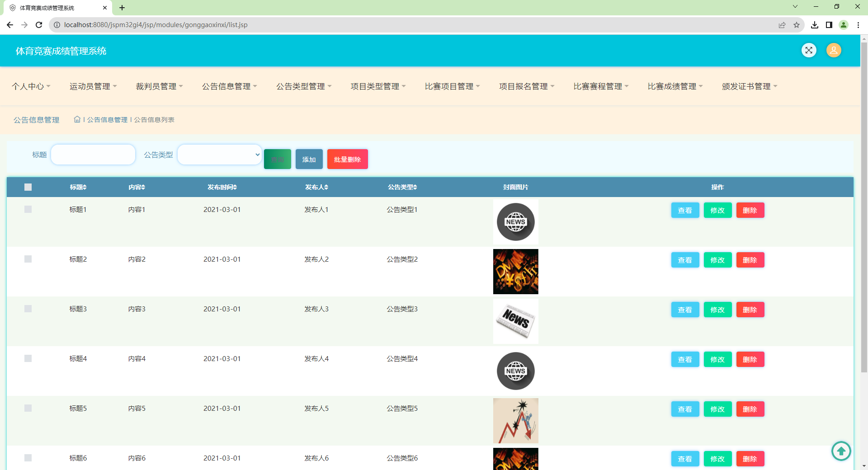The image size is (868, 470).
Task: Close the 体育竞赛成绩管理系统 tab
Action: [105, 8]
